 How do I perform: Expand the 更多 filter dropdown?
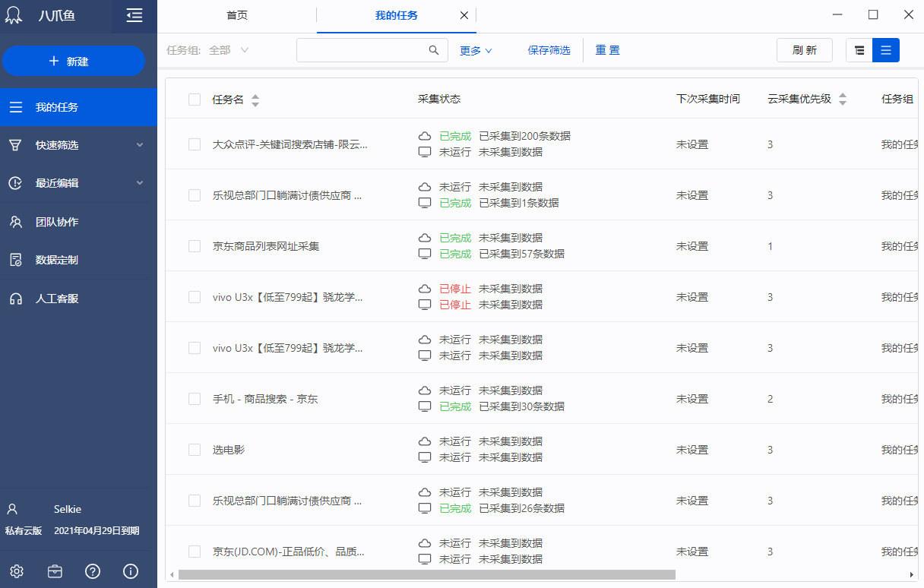(476, 51)
